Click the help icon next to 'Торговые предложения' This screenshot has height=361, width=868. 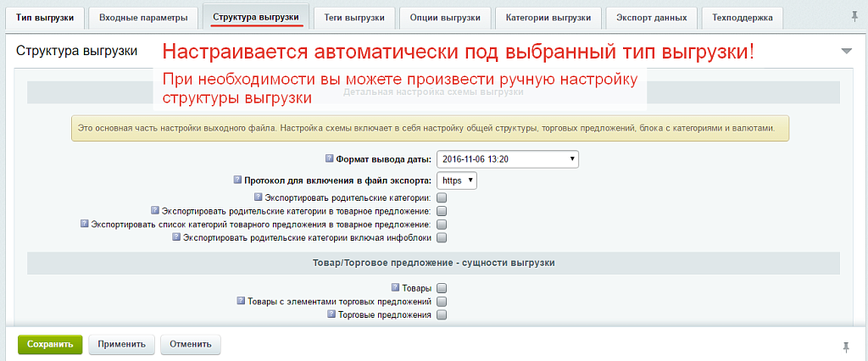tap(331, 314)
